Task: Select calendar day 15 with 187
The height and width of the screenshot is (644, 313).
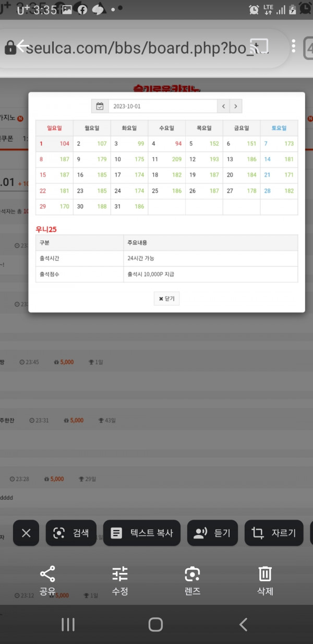Action: [54, 175]
